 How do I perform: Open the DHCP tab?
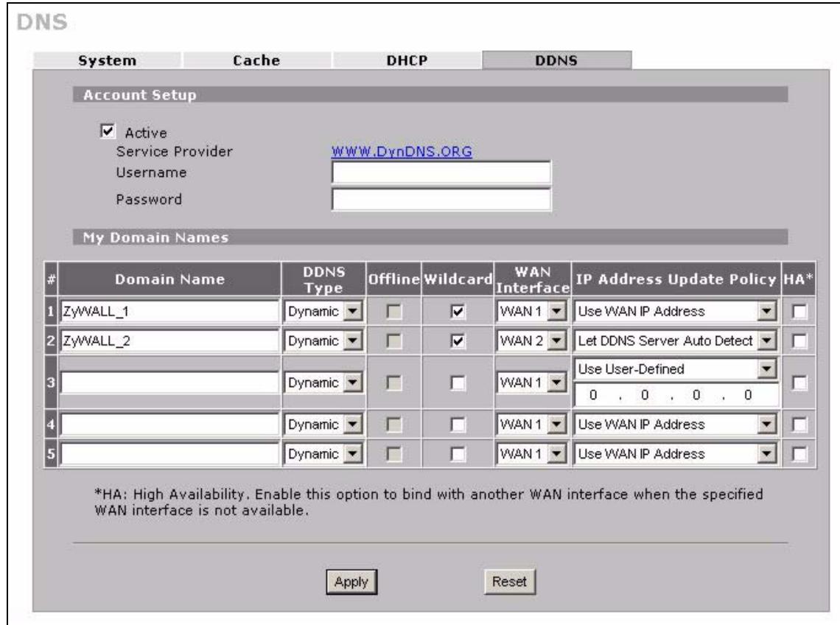[x=407, y=60]
